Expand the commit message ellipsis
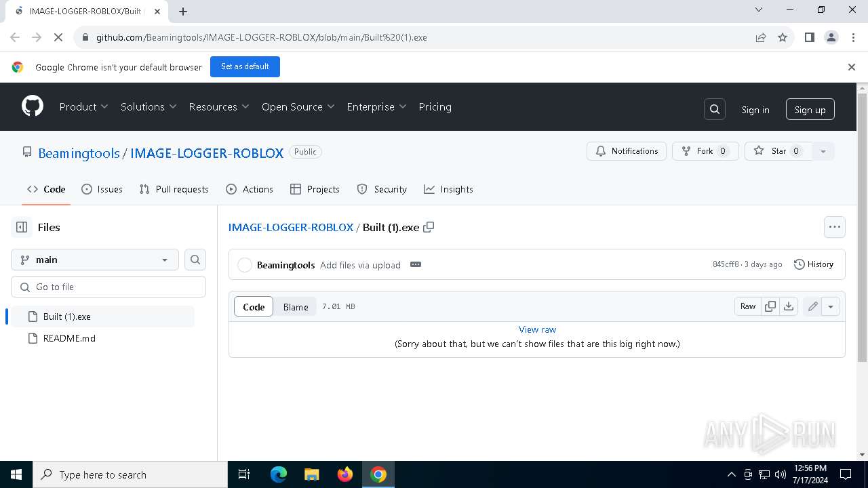Image resolution: width=868 pixels, height=488 pixels. click(x=416, y=264)
